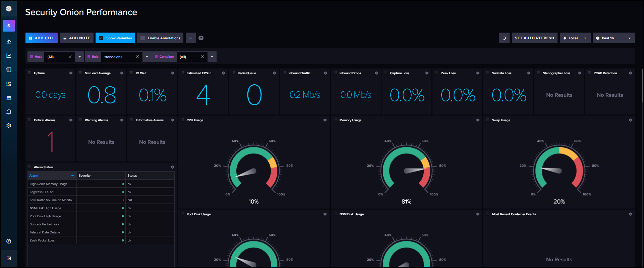
Task: Open Load Data in the sidebar
Action: click(9, 42)
